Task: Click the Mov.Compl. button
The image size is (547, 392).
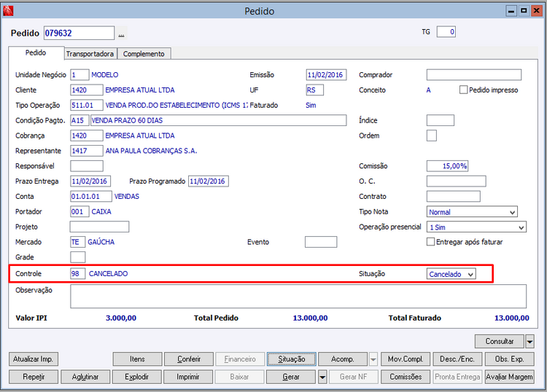Action: (406, 359)
